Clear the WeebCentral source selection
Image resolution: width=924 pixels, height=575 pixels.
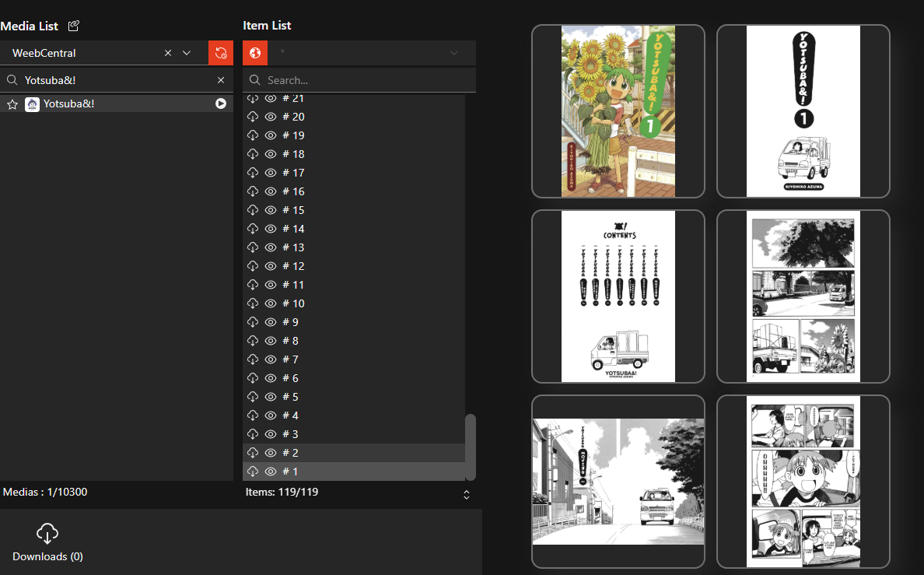168,53
